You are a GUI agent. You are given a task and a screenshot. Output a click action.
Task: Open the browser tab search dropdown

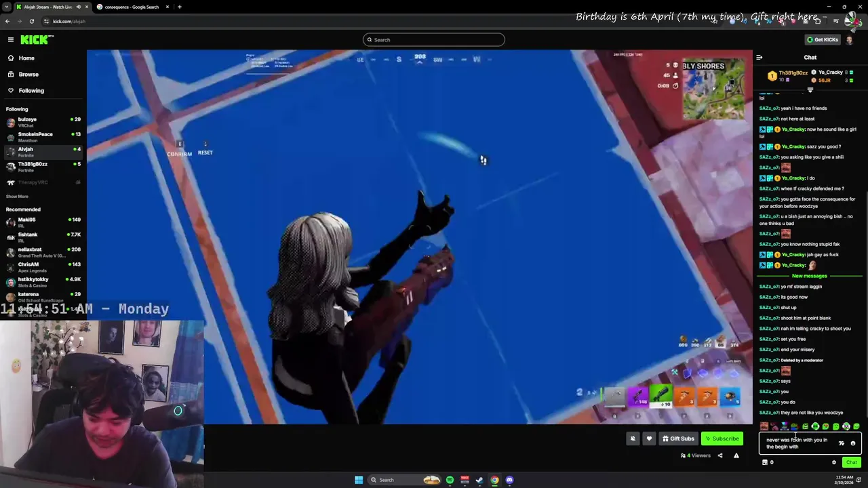point(6,7)
